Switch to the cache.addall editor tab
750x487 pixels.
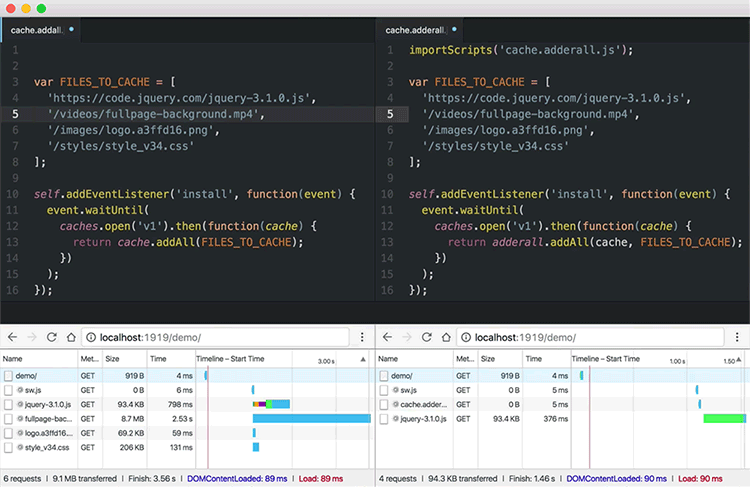coord(36,30)
